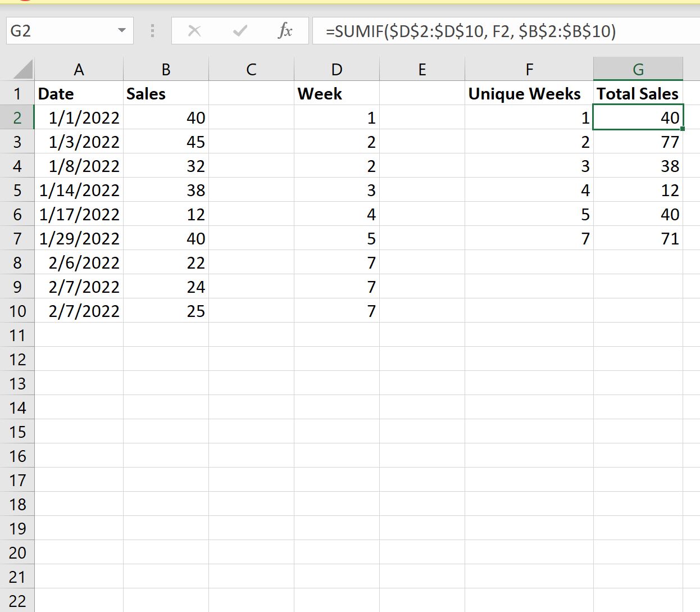Screen dimensions: 700x612
Task: Select row 20 header
Action: pyautogui.click(x=17, y=552)
